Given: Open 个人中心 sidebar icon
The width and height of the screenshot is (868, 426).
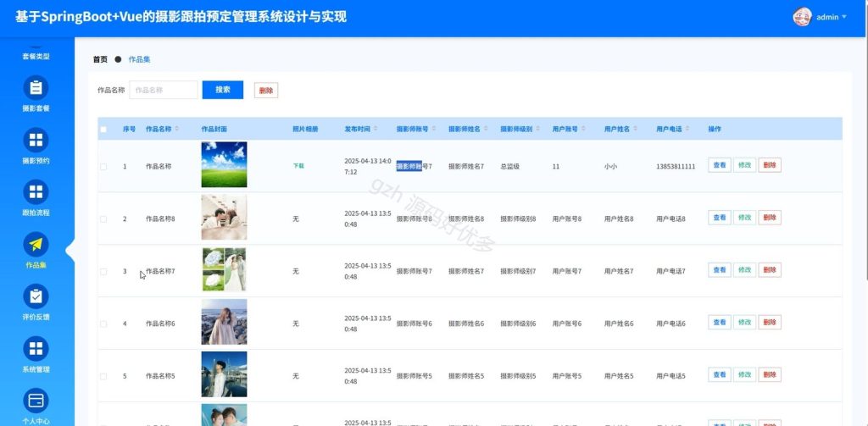Looking at the screenshot, I should click(x=36, y=400).
